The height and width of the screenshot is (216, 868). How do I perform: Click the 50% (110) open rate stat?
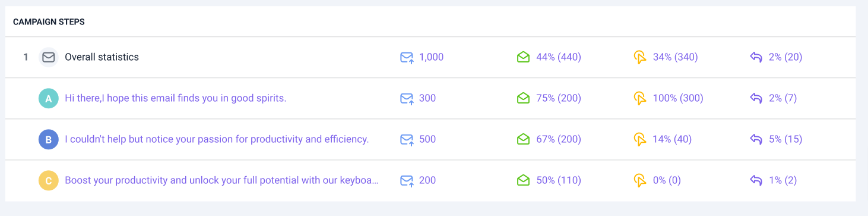[x=558, y=180]
